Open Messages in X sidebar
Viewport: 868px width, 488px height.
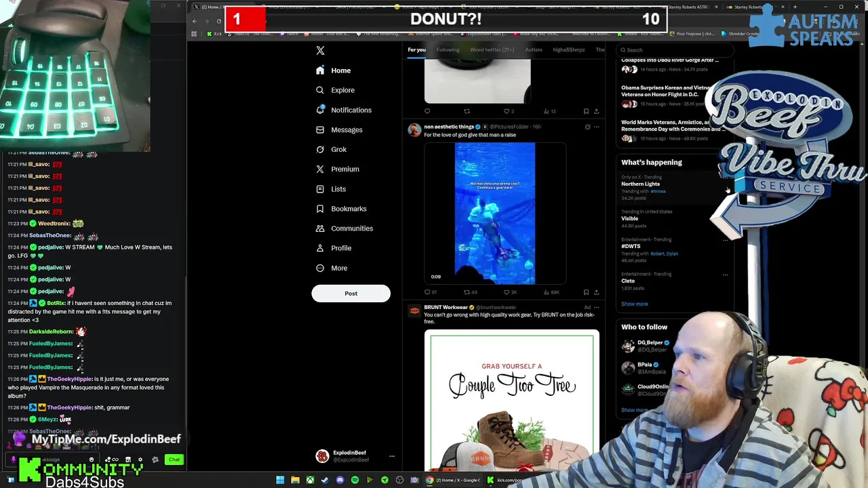(339, 129)
